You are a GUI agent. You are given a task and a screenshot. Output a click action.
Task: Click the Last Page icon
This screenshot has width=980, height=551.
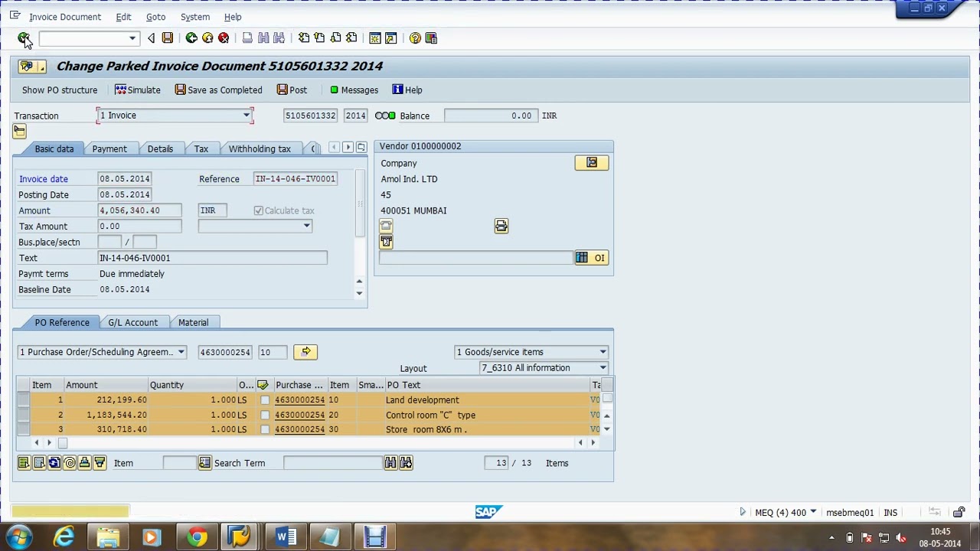point(351,38)
